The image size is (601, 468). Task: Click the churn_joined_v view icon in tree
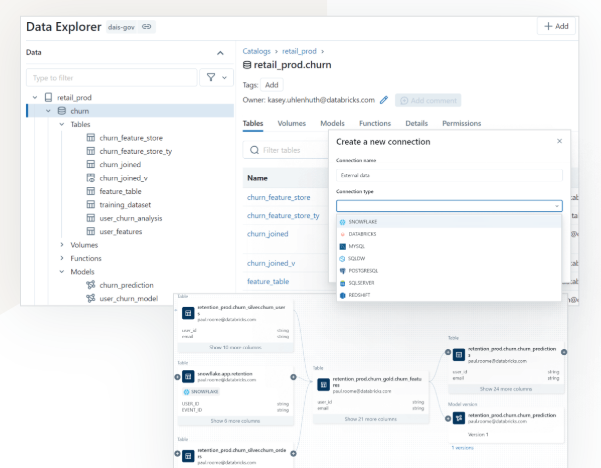coord(90,178)
